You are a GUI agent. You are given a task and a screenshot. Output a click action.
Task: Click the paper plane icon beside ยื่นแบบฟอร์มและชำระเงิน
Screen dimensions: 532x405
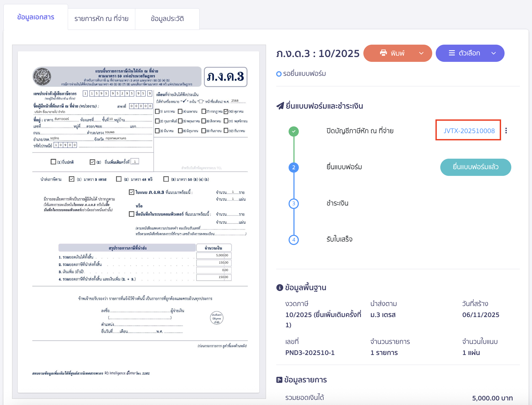coord(280,106)
